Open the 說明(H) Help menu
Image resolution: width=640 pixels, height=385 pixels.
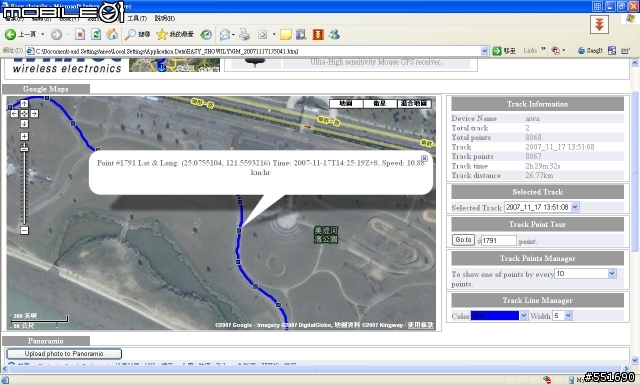coord(165,18)
